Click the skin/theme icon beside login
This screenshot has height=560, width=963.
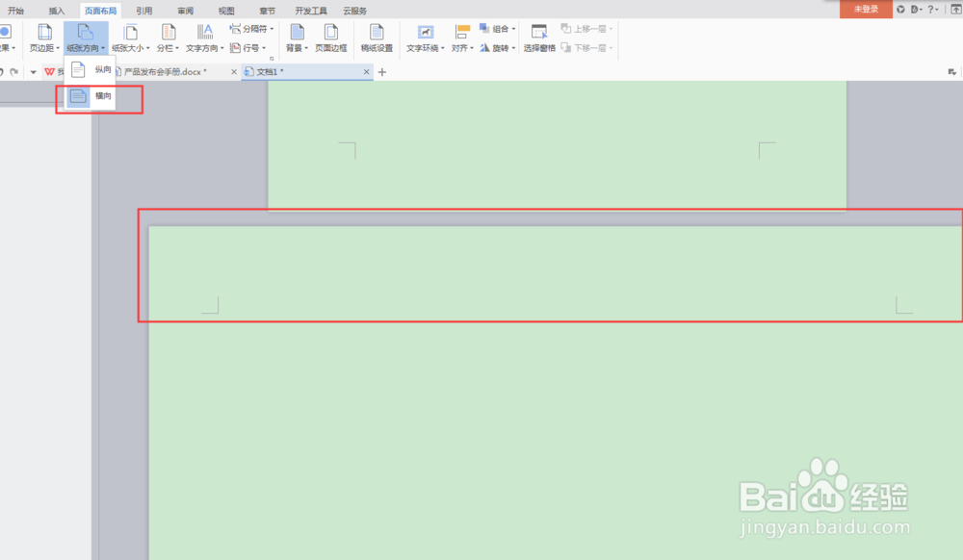(901, 10)
